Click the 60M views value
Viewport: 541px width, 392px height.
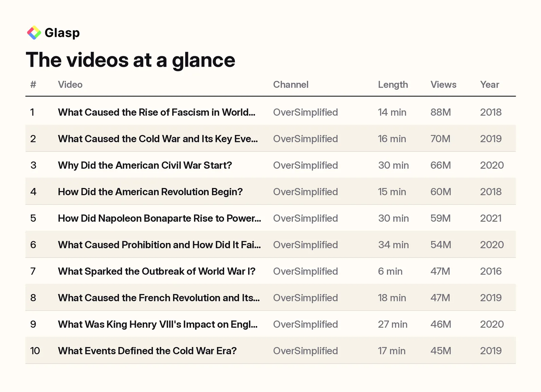[x=441, y=192]
